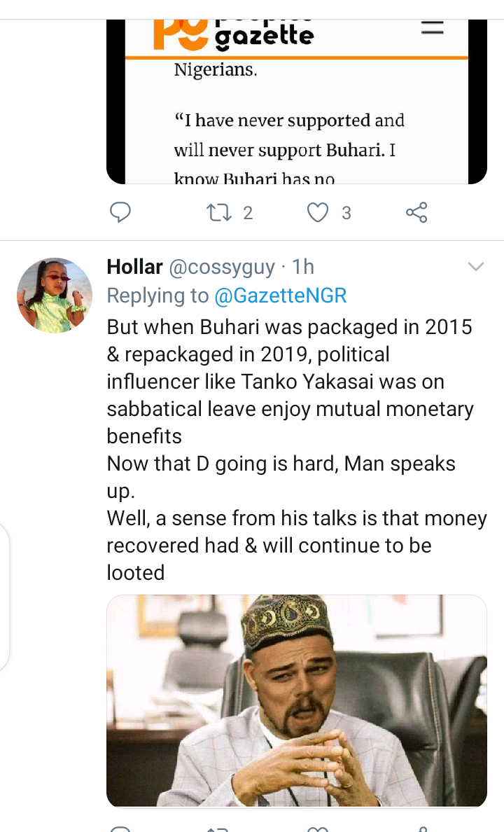504x832 pixels.
Task: Share Hollar's tweet via the bottom share icon
Action: pos(416,828)
